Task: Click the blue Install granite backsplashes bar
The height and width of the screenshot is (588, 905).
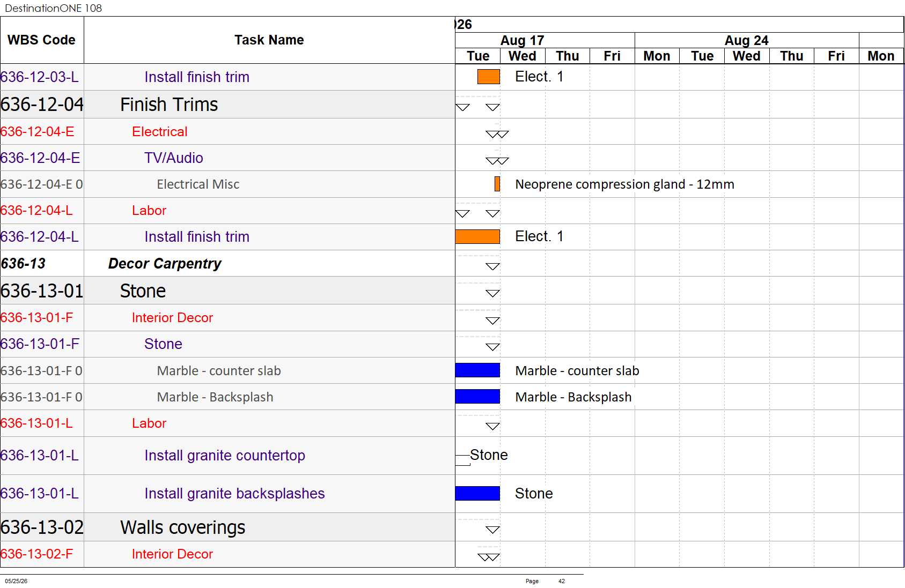Action: [477, 493]
